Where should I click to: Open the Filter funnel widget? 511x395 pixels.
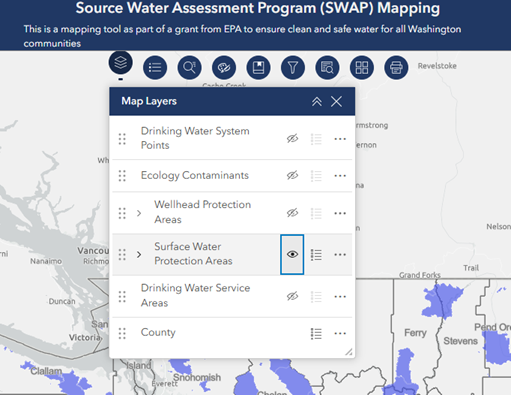(293, 68)
